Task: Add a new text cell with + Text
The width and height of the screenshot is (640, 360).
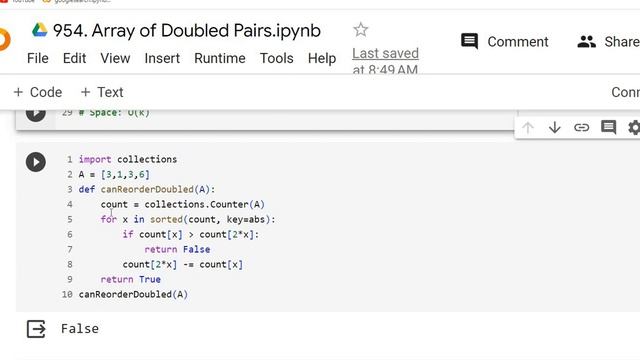Action: [102, 92]
